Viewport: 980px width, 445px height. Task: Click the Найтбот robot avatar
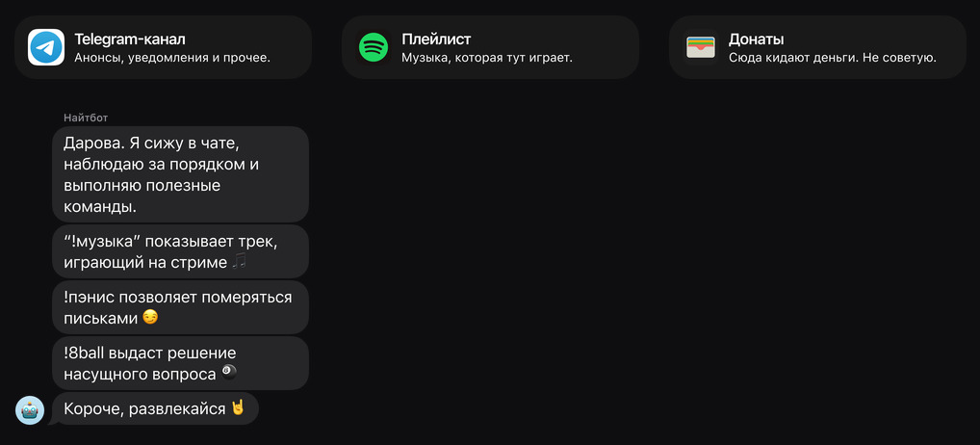[x=30, y=409]
